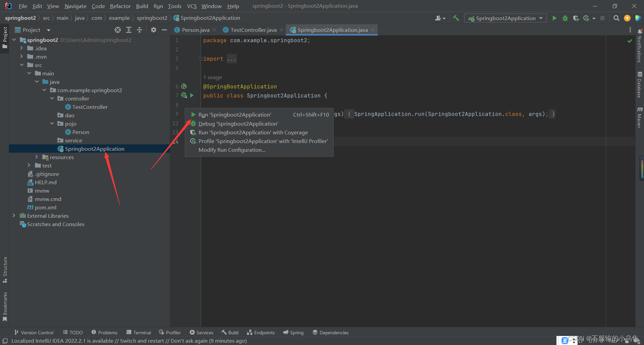Open editor tabs options three-dot menu
The width and height of the screenshot is (644, 345).
pos(630,30)
